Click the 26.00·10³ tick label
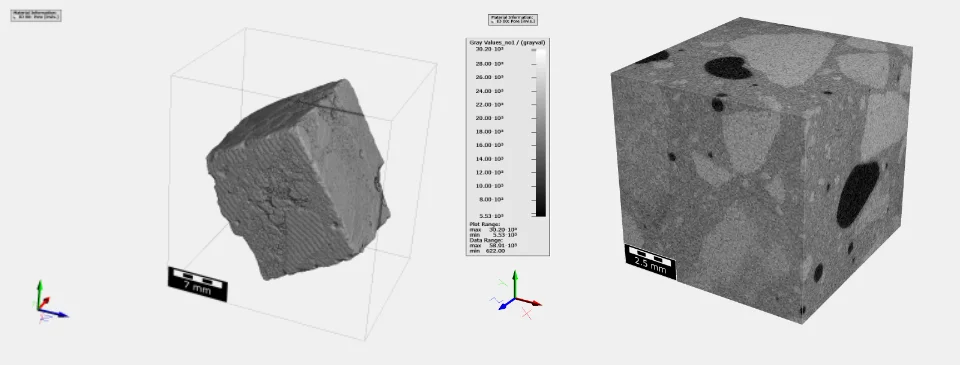 [490, 77]
